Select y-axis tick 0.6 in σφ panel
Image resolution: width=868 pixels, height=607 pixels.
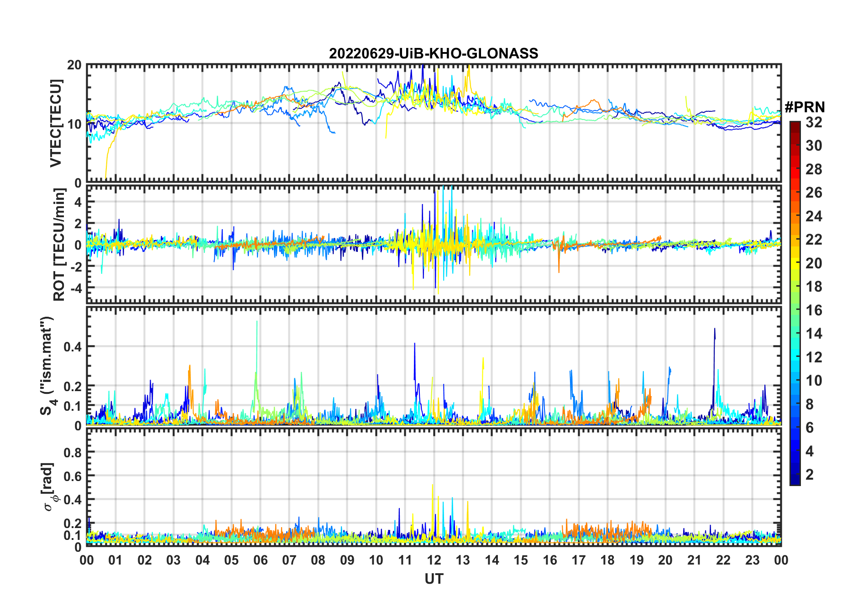(72, 476)
